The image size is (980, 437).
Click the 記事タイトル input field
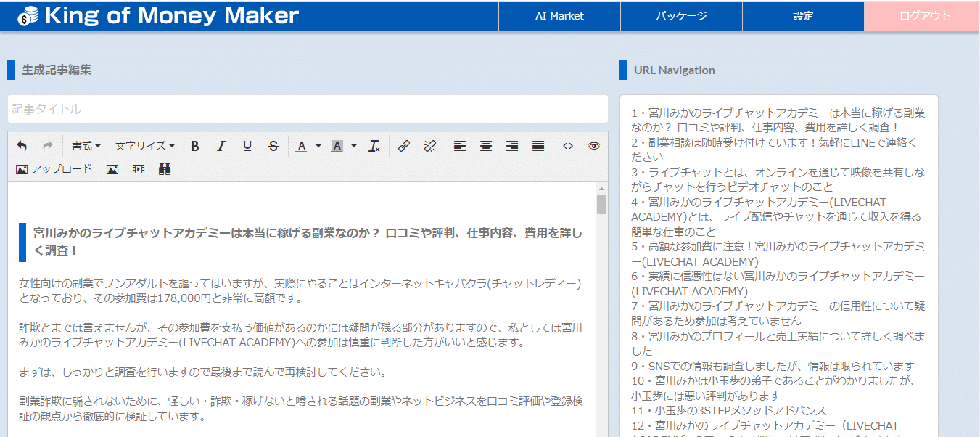(308, 109)
